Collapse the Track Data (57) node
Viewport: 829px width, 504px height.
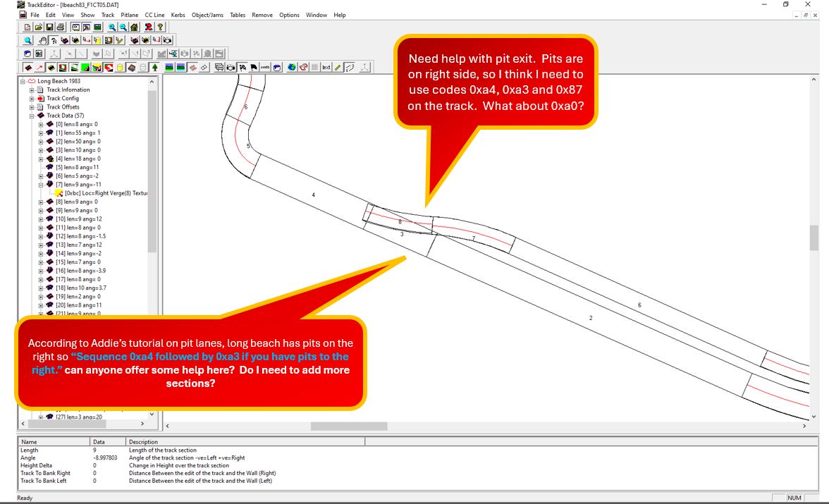[x=32, y=116]
